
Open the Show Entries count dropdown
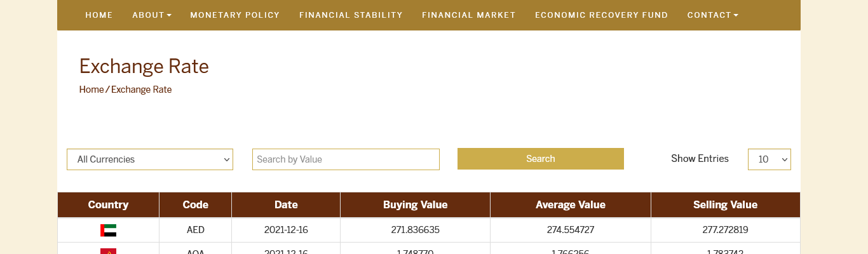[x=769, y=159]
